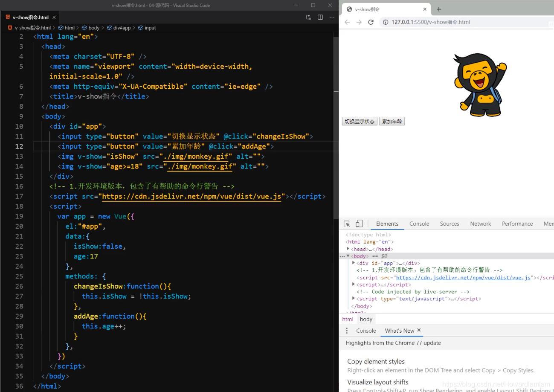554x392 pixels.
Task: Click line number 12 in editor gutter
Action: click(x=19, y=146)
